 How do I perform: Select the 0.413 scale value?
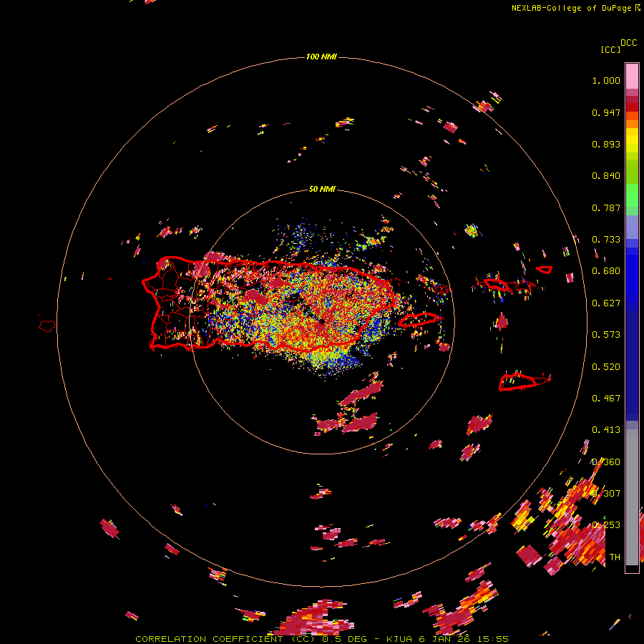coord(606,430)
